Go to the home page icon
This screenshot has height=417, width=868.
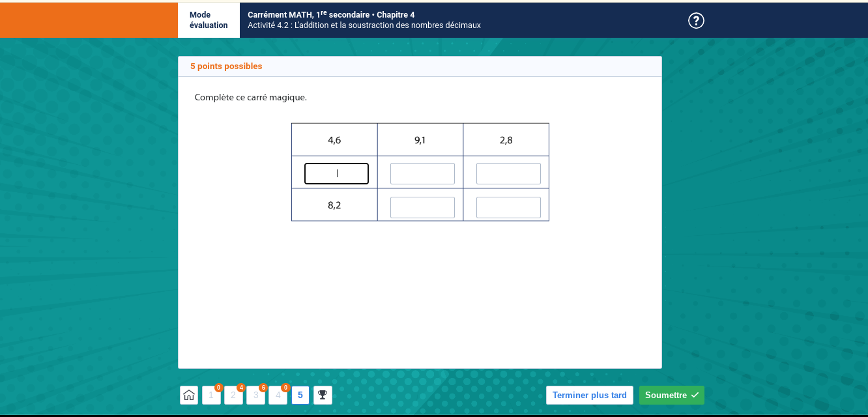click(189, 395)
